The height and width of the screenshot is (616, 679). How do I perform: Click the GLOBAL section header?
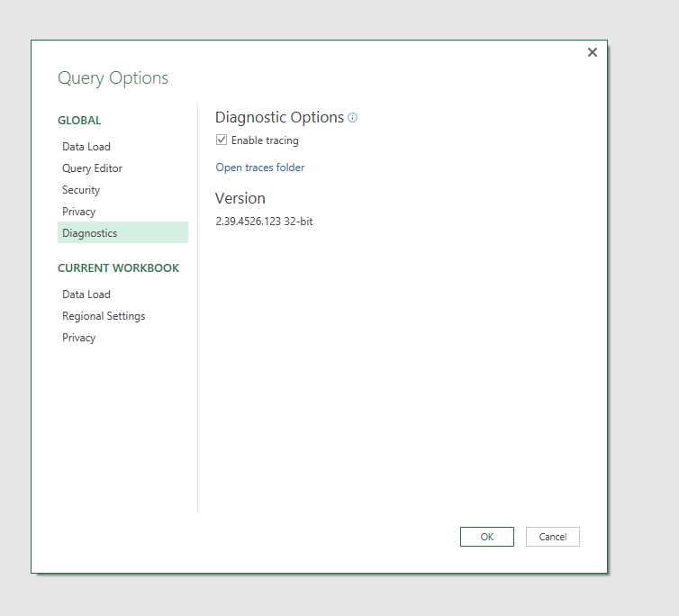click(79, 121)
